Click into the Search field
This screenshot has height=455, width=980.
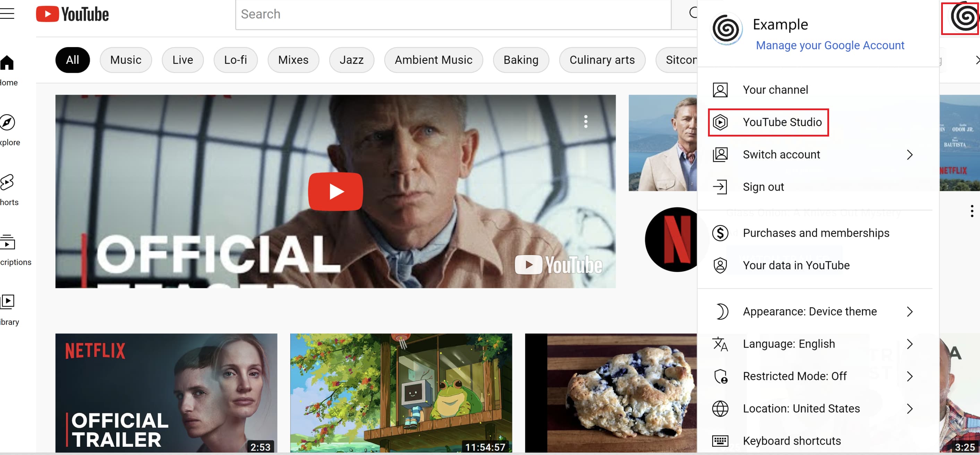[453, 15]
